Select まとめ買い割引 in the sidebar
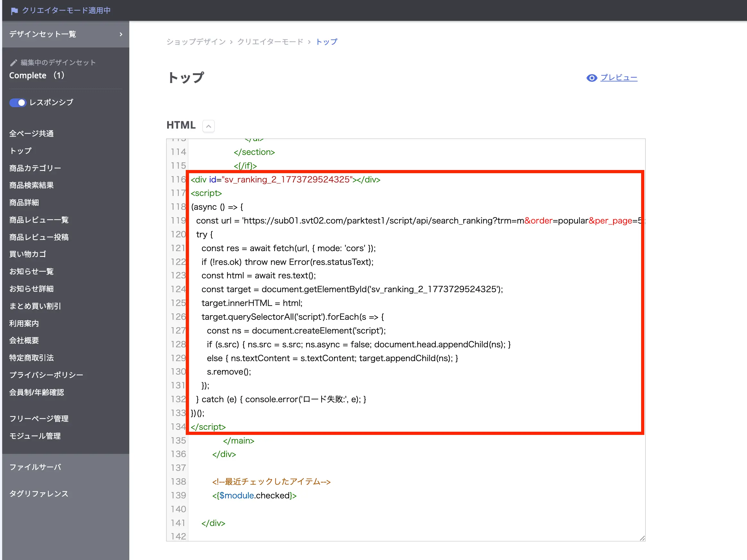Viewport: 747px width, 560px height. pyautogui.click(x=35, y=306)
